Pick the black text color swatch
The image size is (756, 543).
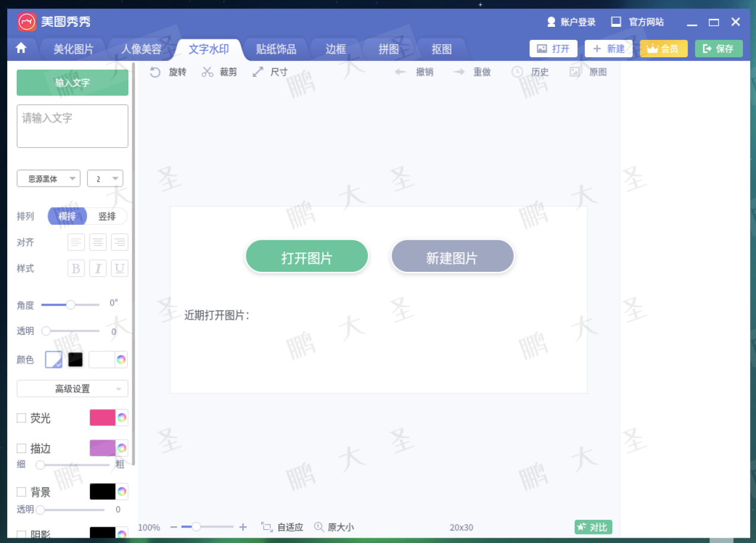(x=75, y=359)
